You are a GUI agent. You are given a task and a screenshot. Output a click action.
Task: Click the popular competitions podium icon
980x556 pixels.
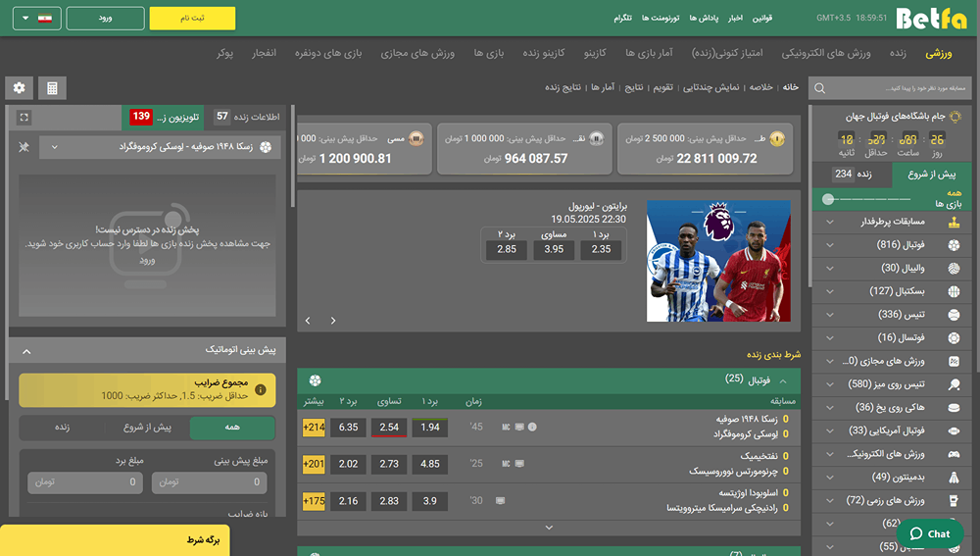point(954,222)
